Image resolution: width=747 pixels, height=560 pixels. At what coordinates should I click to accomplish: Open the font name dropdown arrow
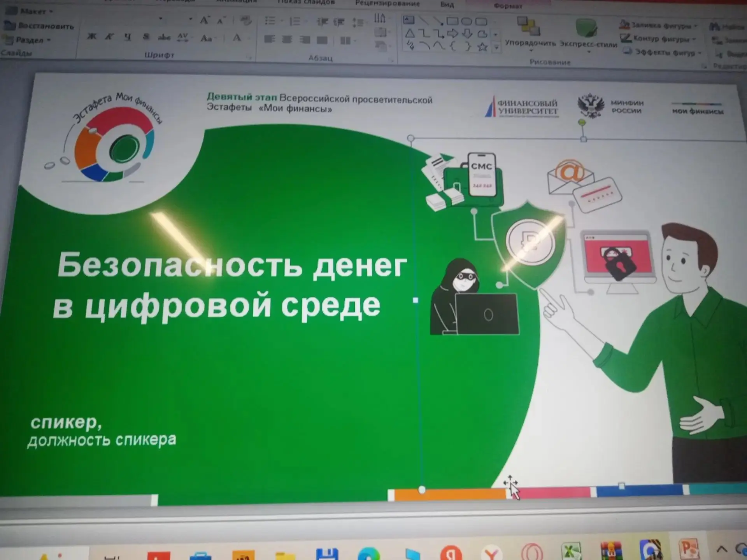[x=160, y=19]
